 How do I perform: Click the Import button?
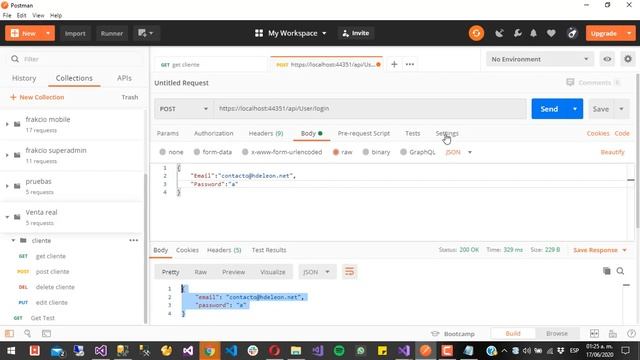75,33
